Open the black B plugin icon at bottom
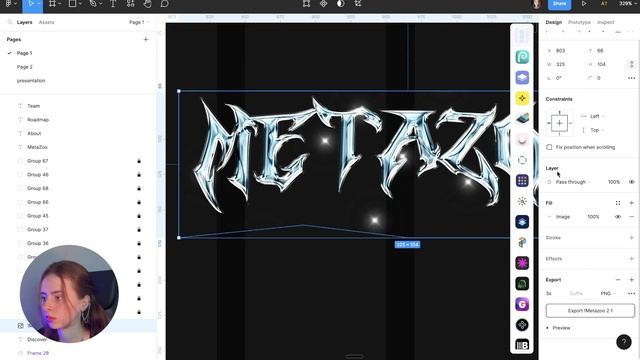The width and height of the screenshot is (640, 360). (x=522, y=345)
